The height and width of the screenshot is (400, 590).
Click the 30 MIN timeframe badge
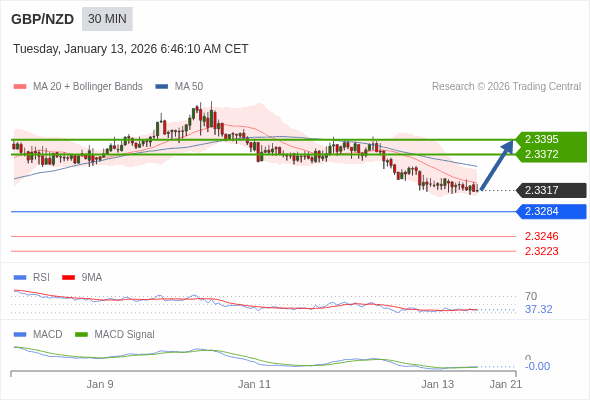[107, 19]
